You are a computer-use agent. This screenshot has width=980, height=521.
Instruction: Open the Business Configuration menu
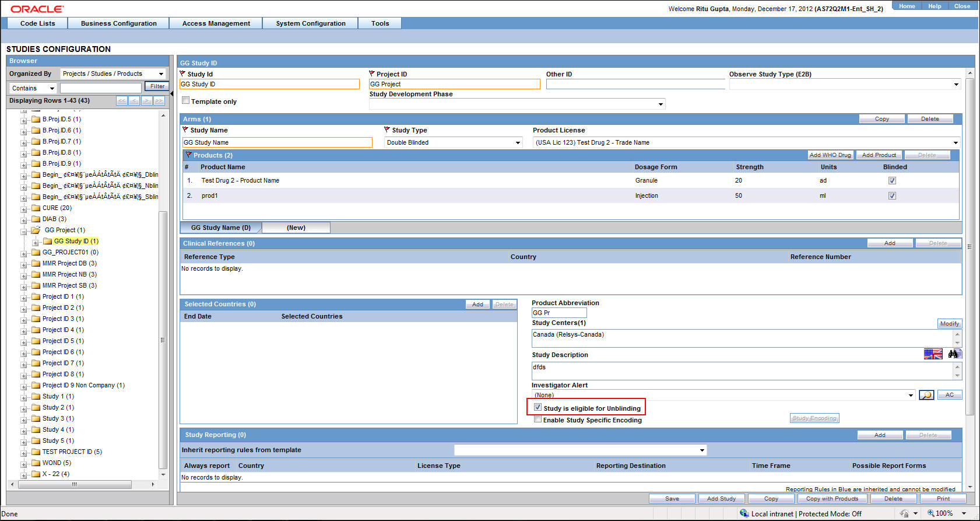click(x=118, y=23)
